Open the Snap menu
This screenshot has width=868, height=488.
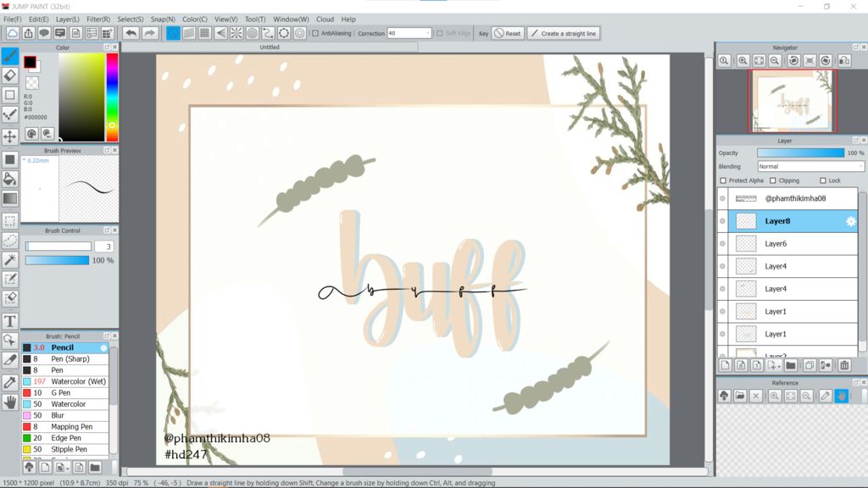click(163, 19)
